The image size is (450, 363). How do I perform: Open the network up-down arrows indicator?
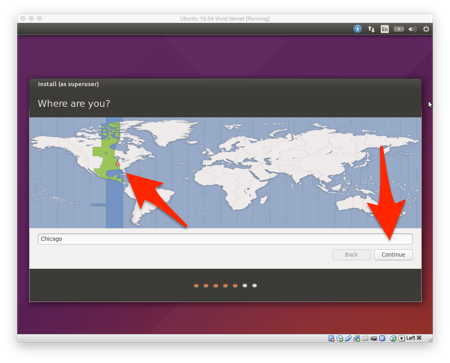coord(371,29)
